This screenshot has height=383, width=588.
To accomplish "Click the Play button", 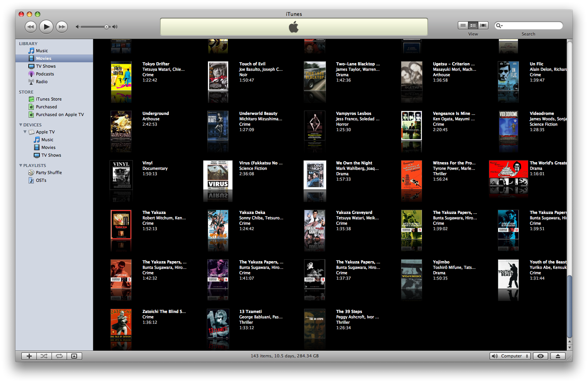I will (46, 27).
